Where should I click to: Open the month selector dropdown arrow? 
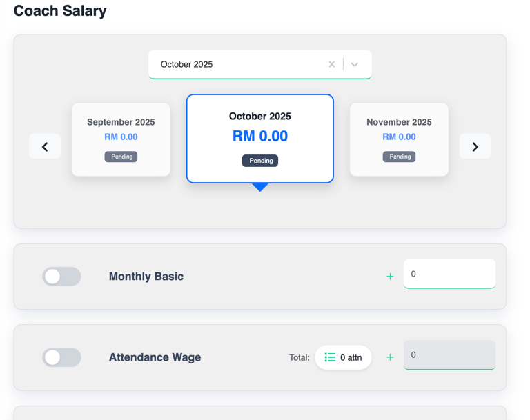355,64
